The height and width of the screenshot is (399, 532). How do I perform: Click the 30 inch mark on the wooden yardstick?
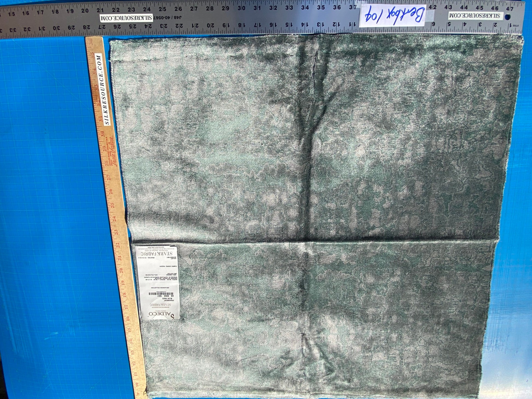coord(102,134)
